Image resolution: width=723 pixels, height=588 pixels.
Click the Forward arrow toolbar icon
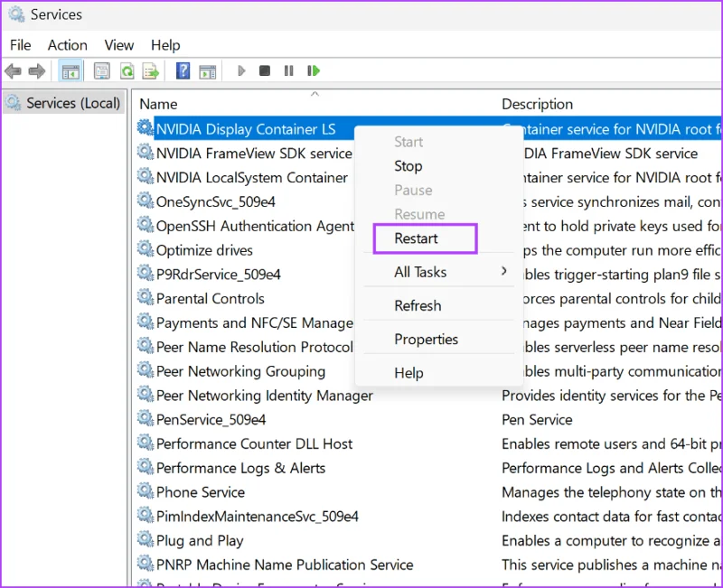click(x=36, y=71)
